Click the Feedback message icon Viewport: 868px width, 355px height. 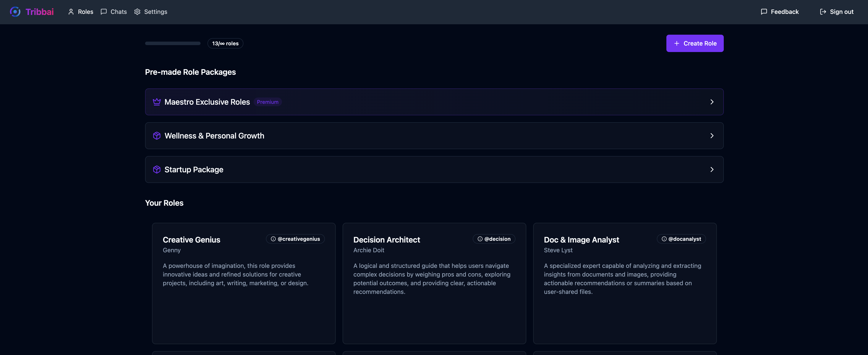(x=764, y=11)
